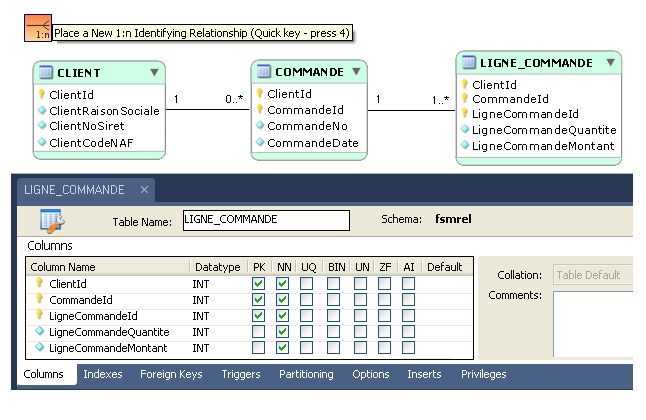Click key icon of LigneCommandeId column row

tap(40, 316)
